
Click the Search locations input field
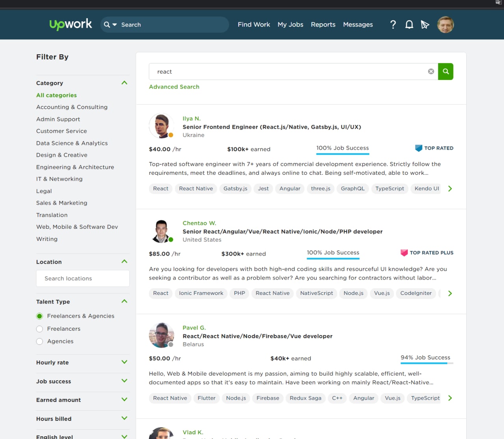[83, 278]
